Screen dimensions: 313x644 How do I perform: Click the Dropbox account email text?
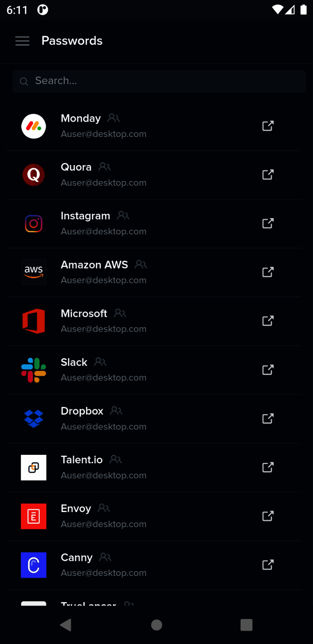coord(103,427)
